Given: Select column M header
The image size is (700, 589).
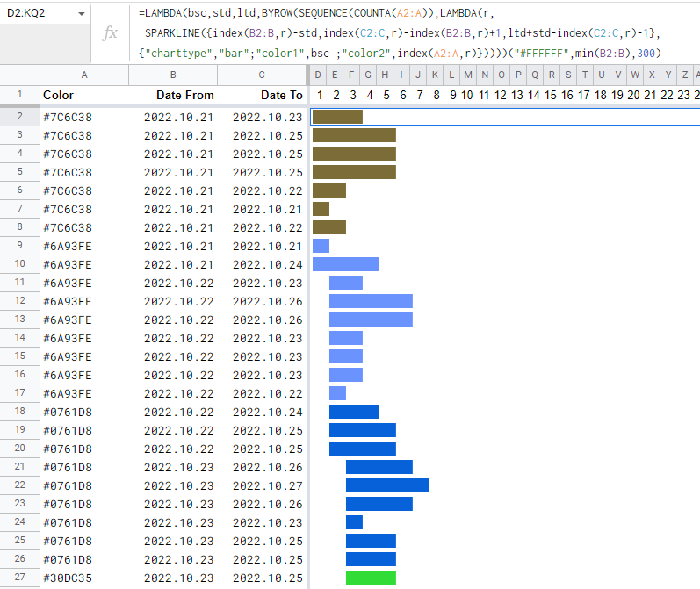Looking at the screenshot, I should click(x=468, y=75).
